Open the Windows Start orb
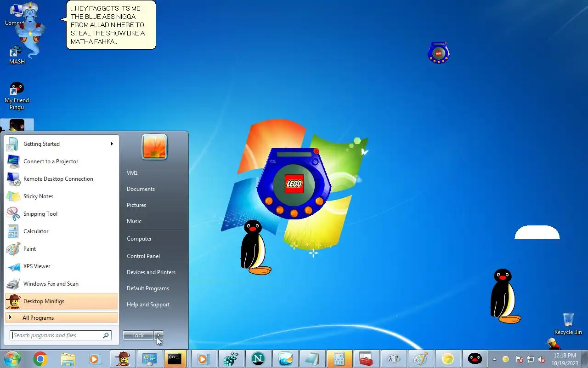The image size is (588, 368). click(12, 359)
